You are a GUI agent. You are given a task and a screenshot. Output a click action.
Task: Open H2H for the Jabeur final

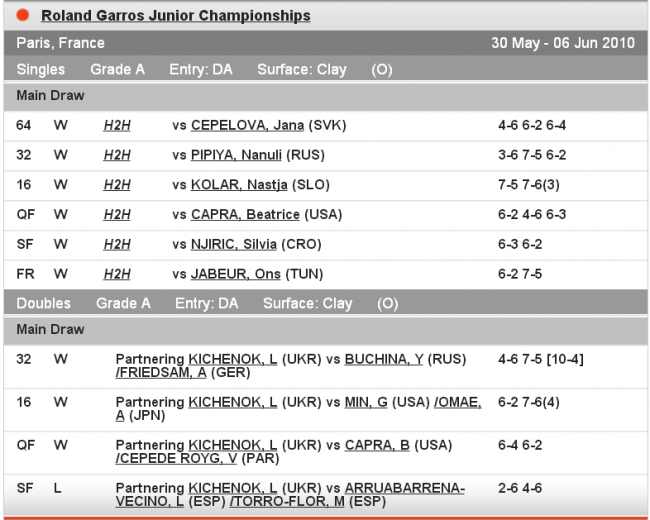[x=117, y=273]
